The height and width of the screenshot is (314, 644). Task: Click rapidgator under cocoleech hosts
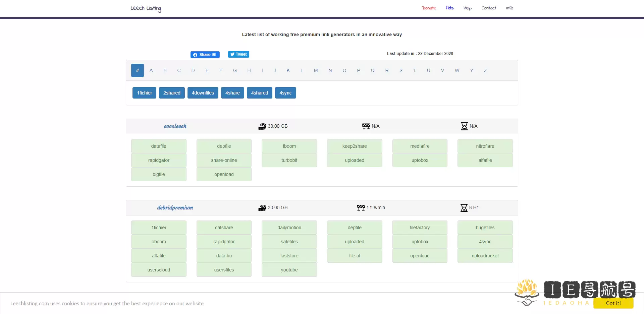click(x=159, y=160)
